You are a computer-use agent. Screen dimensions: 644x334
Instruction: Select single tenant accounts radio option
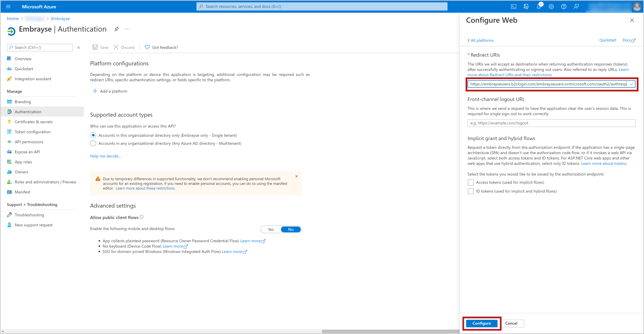tap(93, 135)
